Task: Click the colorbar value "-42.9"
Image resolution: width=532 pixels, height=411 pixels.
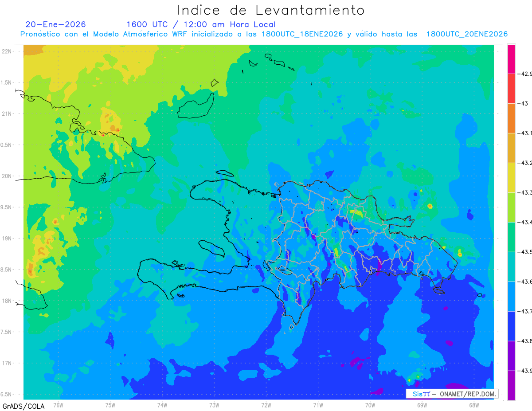Action: coord(525,74)
